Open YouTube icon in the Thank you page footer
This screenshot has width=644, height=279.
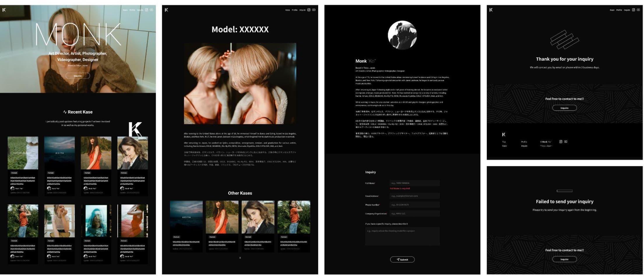point(566,142)
